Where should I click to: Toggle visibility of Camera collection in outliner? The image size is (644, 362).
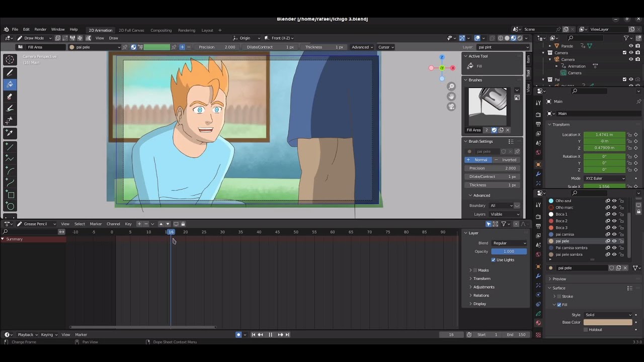(631, 53)
